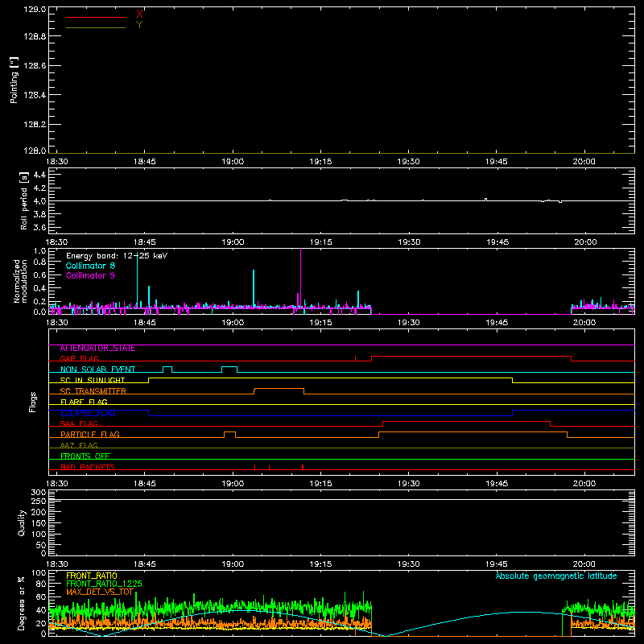Select the green FRONT_RATIO_1225 legend entry

105,584
